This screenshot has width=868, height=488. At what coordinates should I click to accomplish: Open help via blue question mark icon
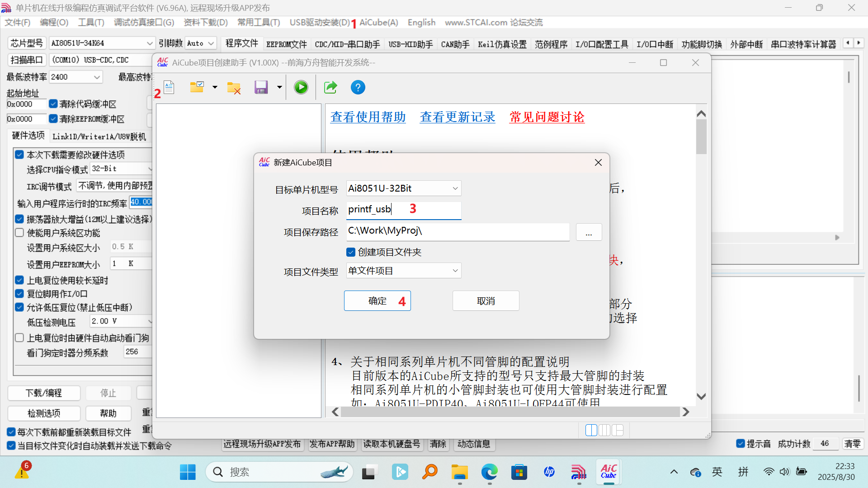358,87
